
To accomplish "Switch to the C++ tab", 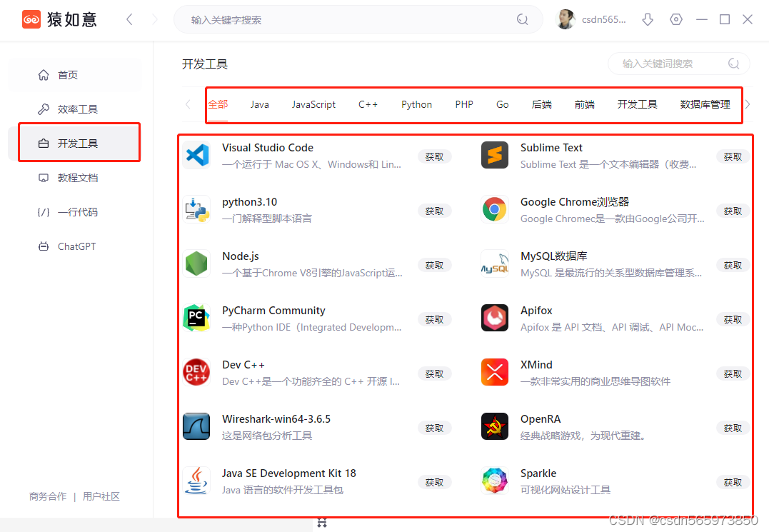I will point(368,104).
